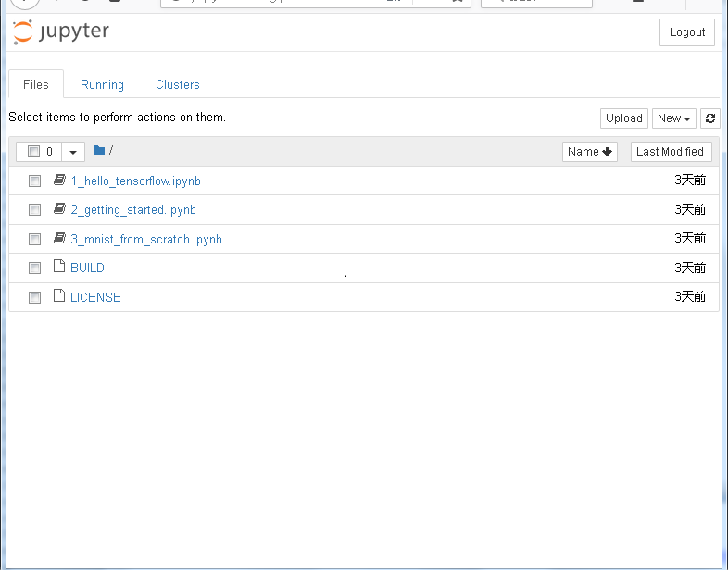Image resolution: width=728 pixels, height=573 pixels.
Task: Open the root folder icon in breadcrumb
Action: pyautogui.click(x=98, y=150)
